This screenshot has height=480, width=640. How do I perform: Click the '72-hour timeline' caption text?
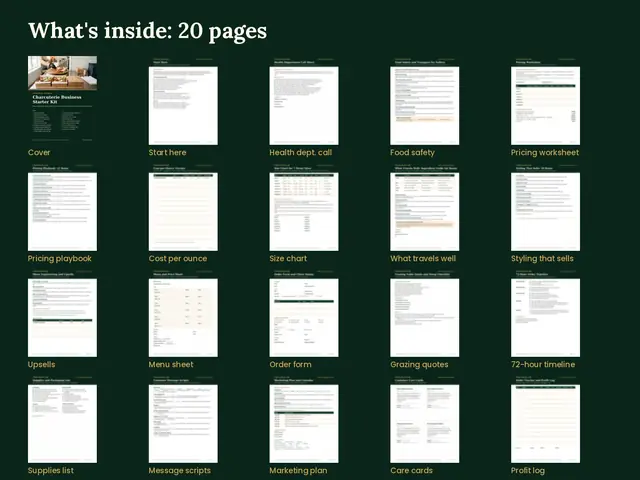(x=543, y=365)
